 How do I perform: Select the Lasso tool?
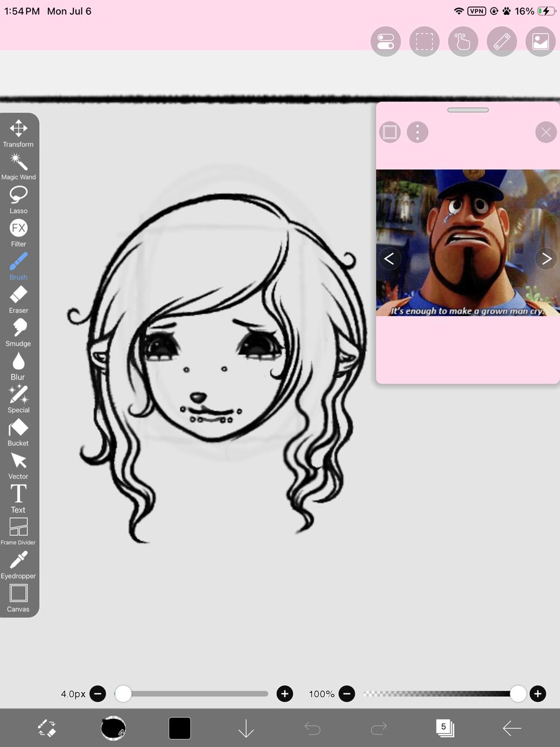[18, 200]
